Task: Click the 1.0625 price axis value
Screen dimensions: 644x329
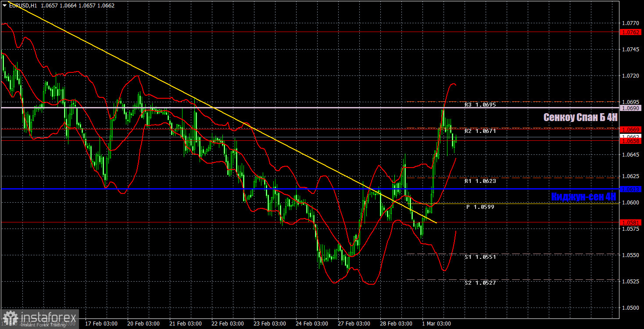Action: (x=630, y=176)
